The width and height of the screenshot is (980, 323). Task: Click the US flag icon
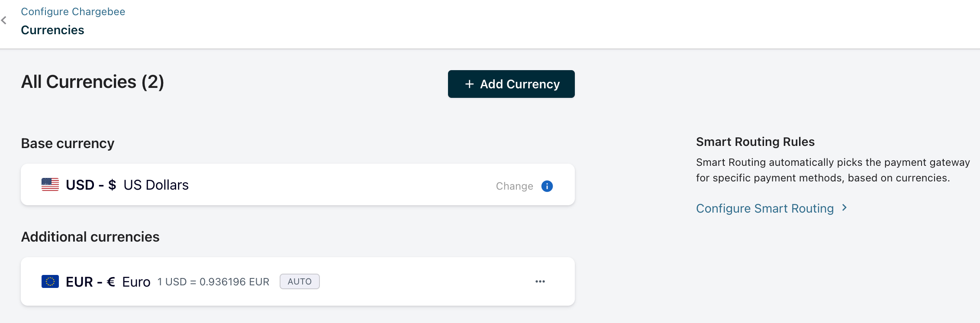click(x=50, y=185)
